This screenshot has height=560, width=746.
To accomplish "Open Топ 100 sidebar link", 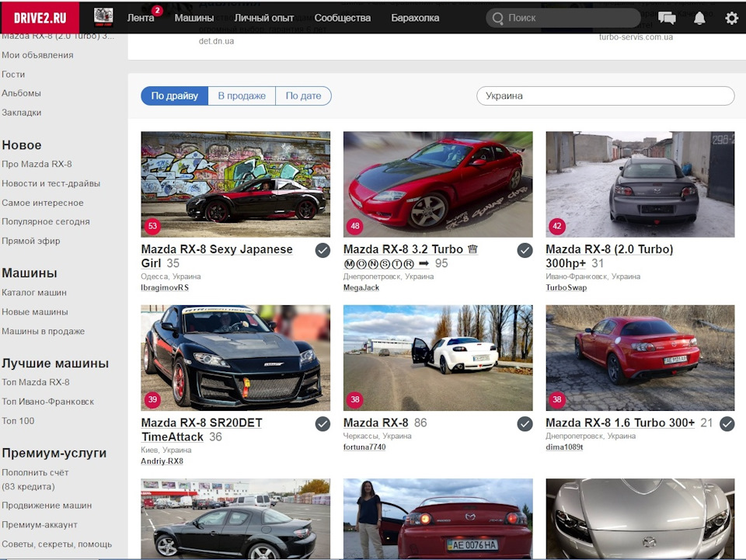I will click(18, 421).
